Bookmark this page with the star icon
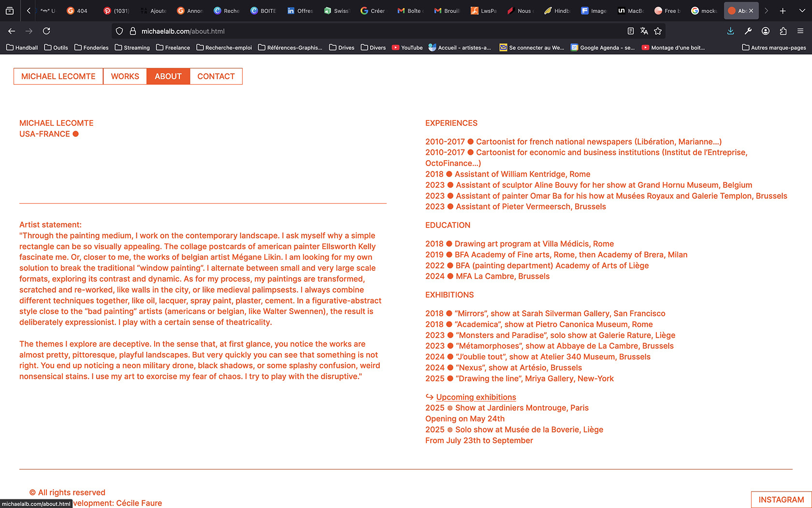Screen dimensions: 812x508 [658, 31]
